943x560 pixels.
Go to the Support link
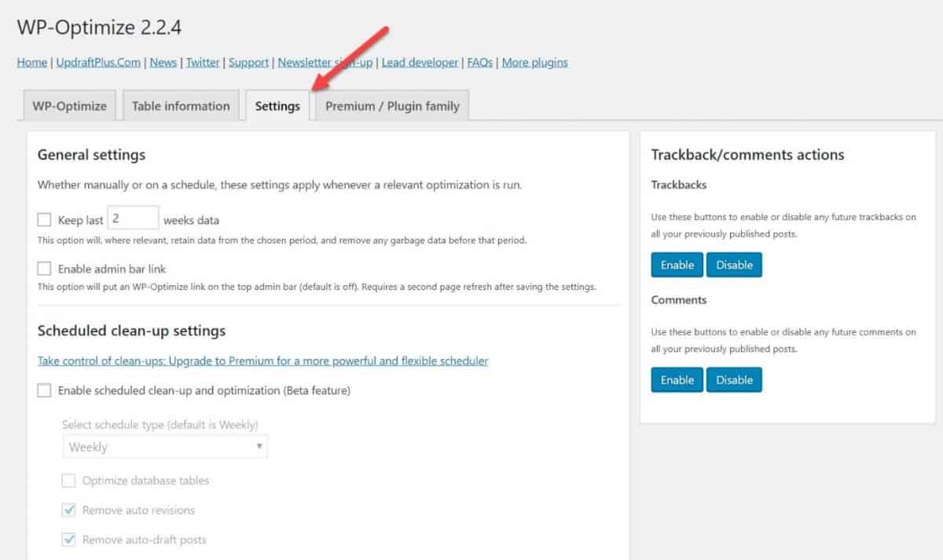[249, 62]
